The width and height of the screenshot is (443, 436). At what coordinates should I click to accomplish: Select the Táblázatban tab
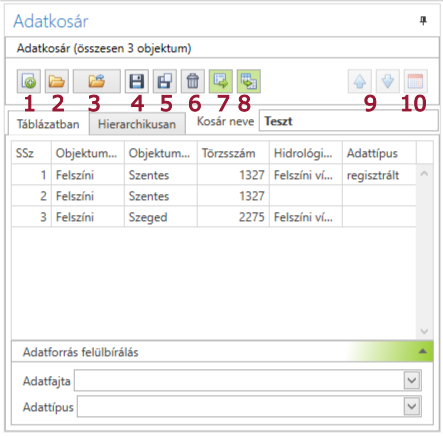click(x=48, y=123)
